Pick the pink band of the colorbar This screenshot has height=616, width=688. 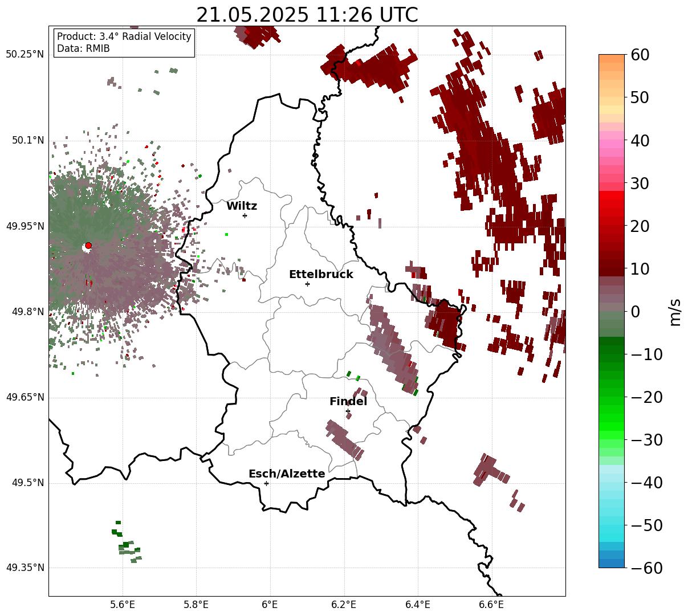coord(612,145)
